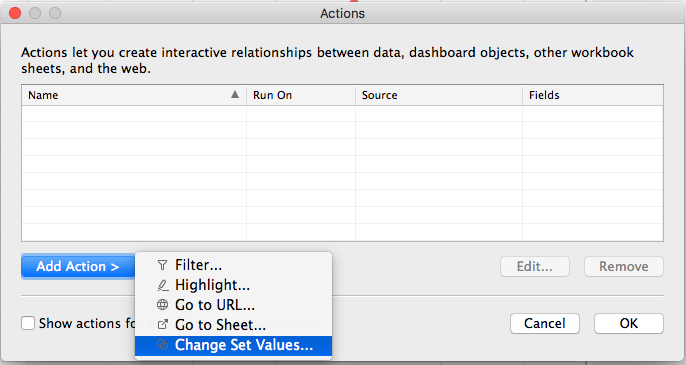The width and height of the screenshot is (686, 365).
Task: Click the Filter funnel icon
Action: 162,265
